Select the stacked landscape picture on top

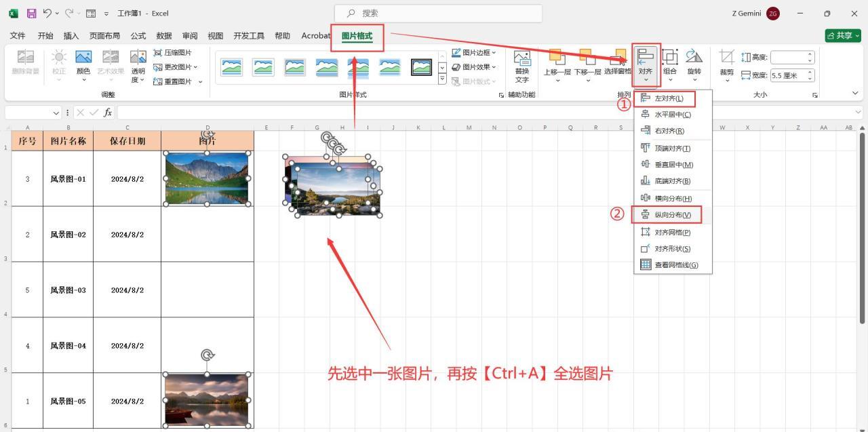(338, 192)
